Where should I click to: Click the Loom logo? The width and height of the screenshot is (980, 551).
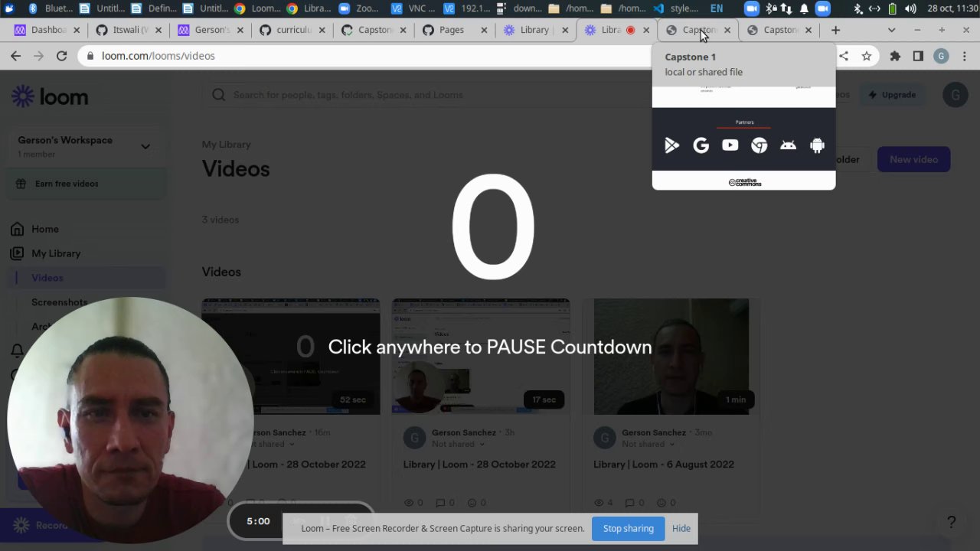click(50, 96)
